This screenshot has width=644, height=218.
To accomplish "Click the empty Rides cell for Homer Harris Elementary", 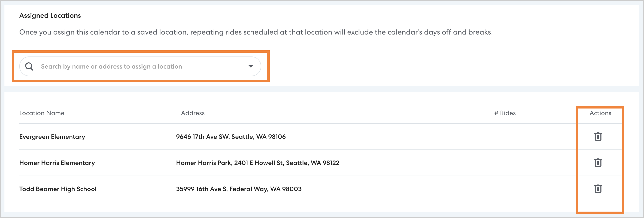I will 505,163.
